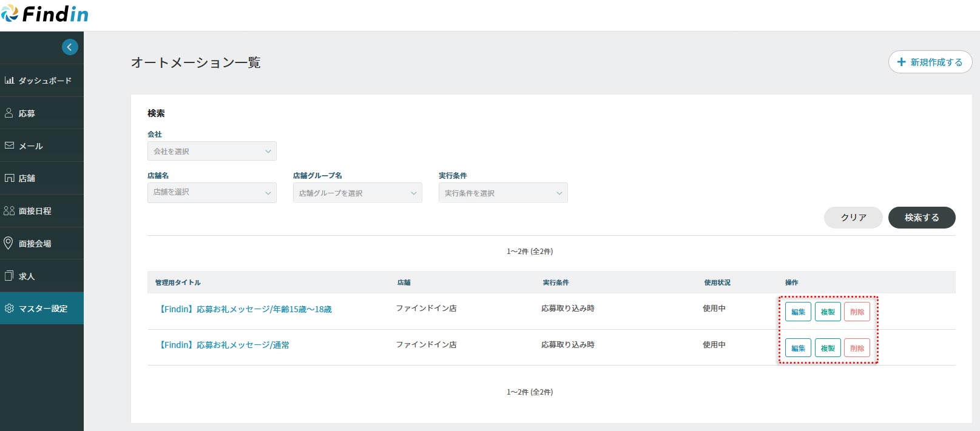Open the 年齢15歳〜18歳 automation link
Image resolution: width=980 pixels, height=431 pixels.
(x=246, y=309)
